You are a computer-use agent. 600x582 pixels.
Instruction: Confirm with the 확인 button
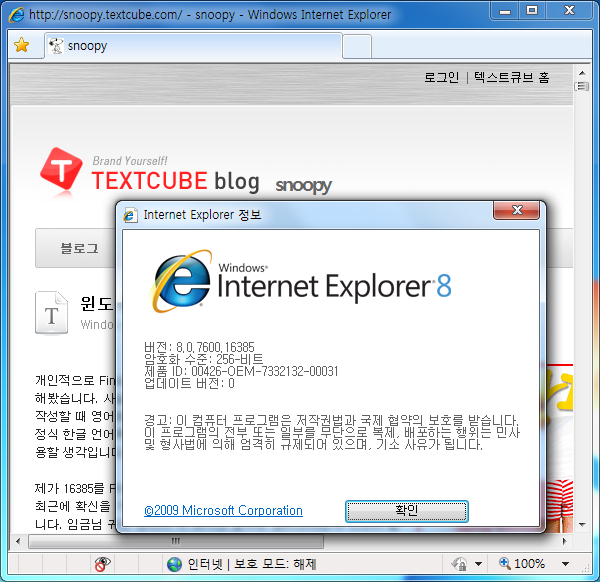(407, 511)
